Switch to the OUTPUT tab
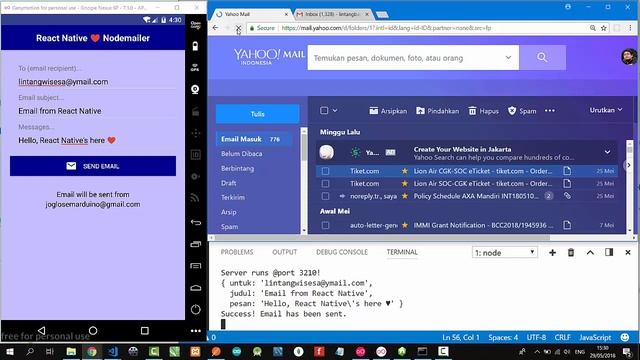This screenshot has width=640, height=360. pos(284,252)
